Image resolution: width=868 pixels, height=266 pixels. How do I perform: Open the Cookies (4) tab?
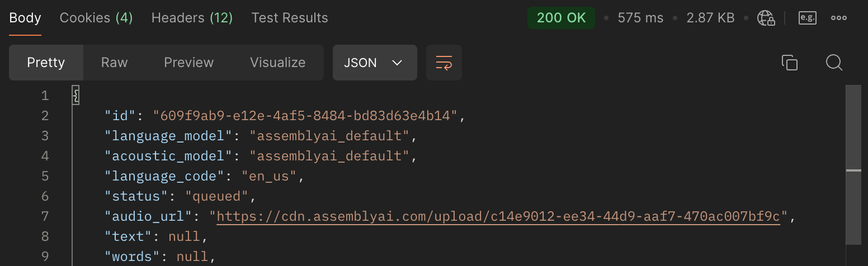tap(96, 18)
